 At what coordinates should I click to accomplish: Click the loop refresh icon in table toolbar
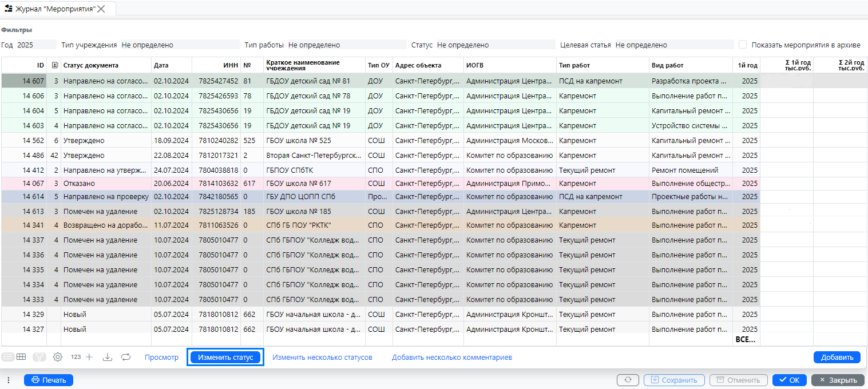coord(126,357)
